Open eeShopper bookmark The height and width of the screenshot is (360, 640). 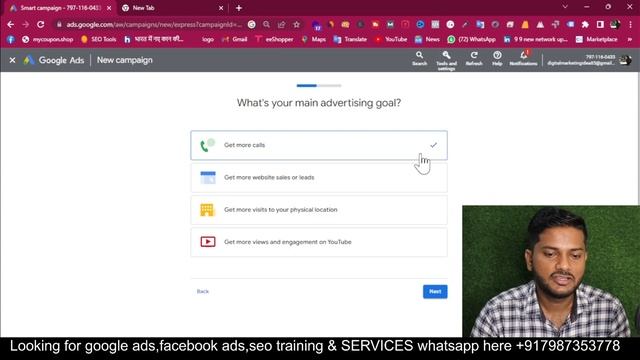pos(274,40)
